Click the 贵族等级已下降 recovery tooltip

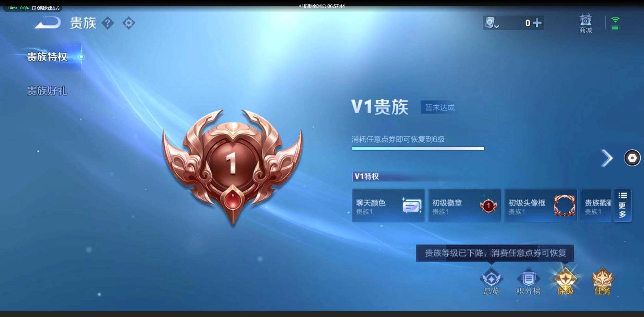tap(495, 253)
